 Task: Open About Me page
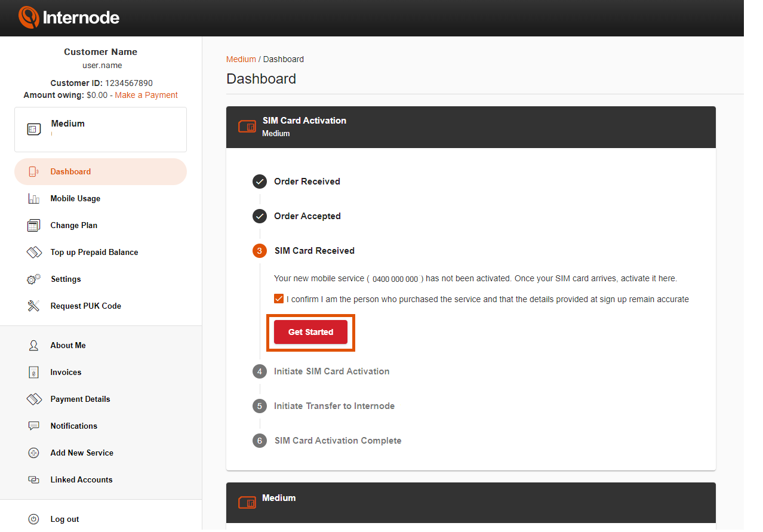[68, 346]
